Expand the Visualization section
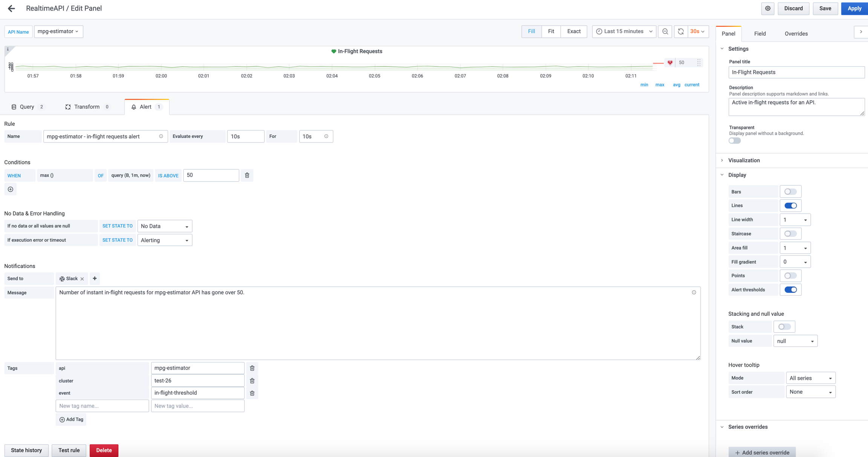 (744, 160)
